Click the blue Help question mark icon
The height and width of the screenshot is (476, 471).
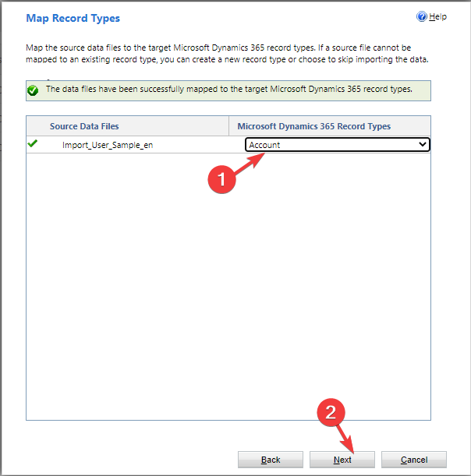[x=422, y=16]
